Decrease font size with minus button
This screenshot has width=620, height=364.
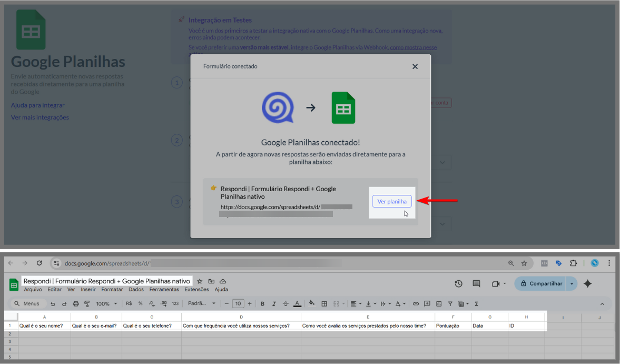pos(227,303)
